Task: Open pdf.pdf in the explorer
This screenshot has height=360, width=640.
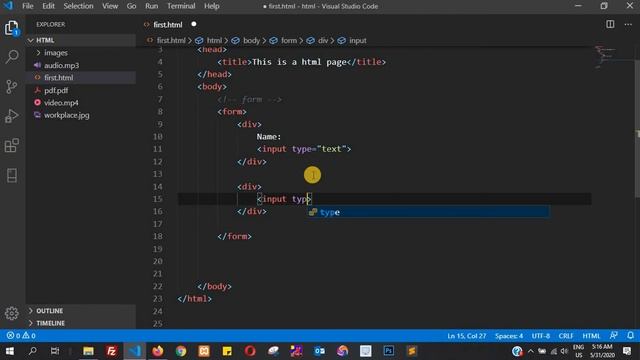Action: [82, 90]
